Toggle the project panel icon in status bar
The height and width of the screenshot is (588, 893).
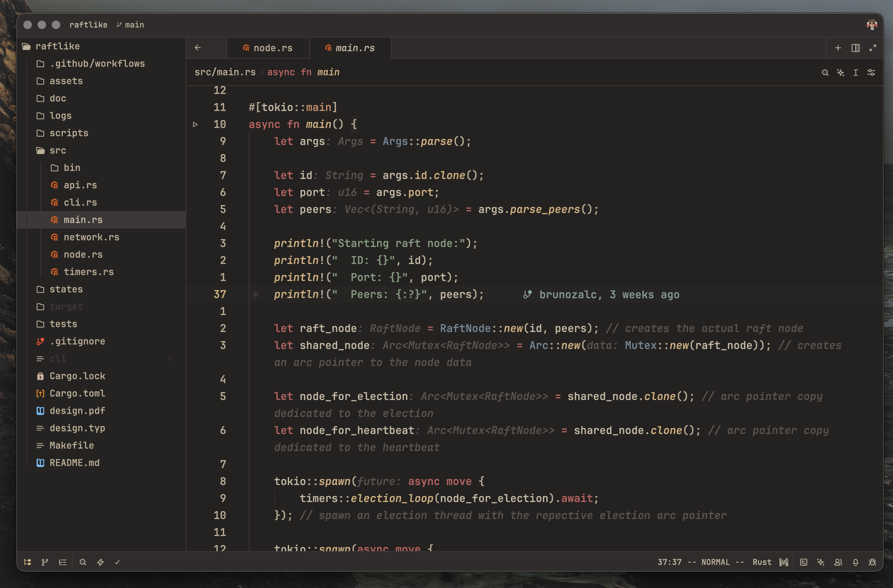[x=27, y=562]
